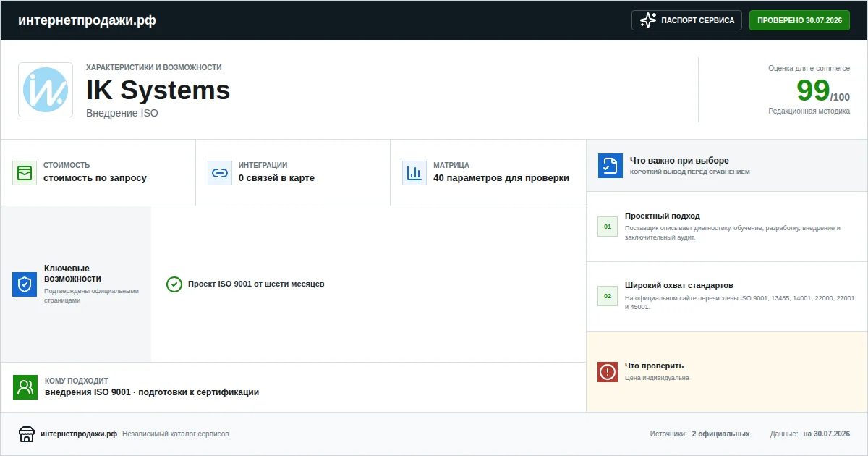Screen dimensions: 868x456
Task: Open the footer интернетпродажи.рф link
Action: pos(79,434)
